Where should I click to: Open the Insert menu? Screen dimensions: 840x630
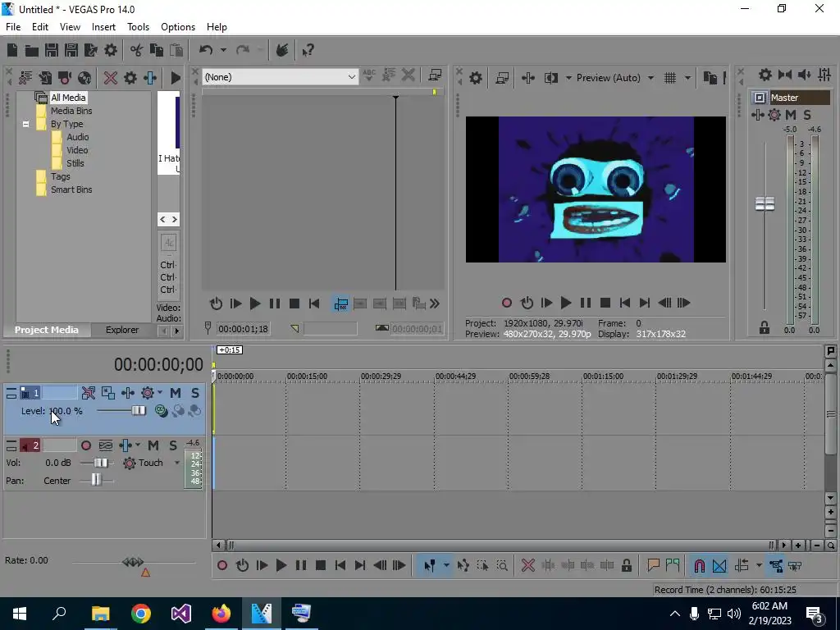click(x=103, y=27)
